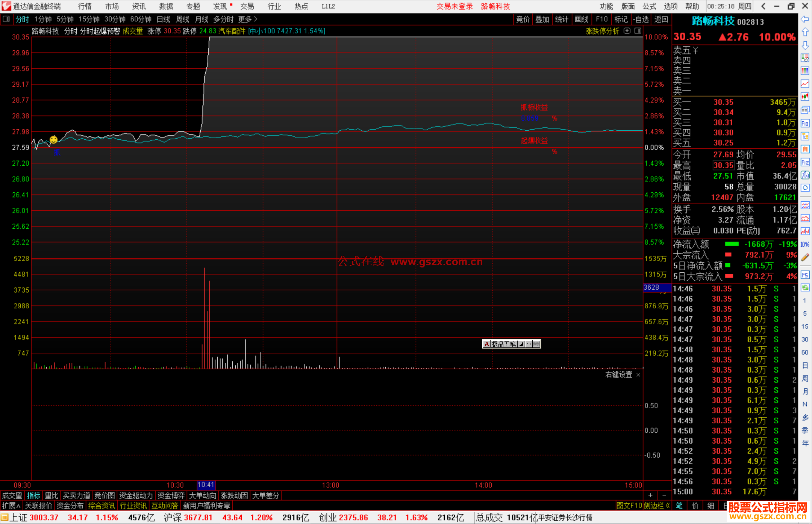The image size is (812, 524).
Task: Open the candlestick chart sidebar icon
Action: pos(805,97)
